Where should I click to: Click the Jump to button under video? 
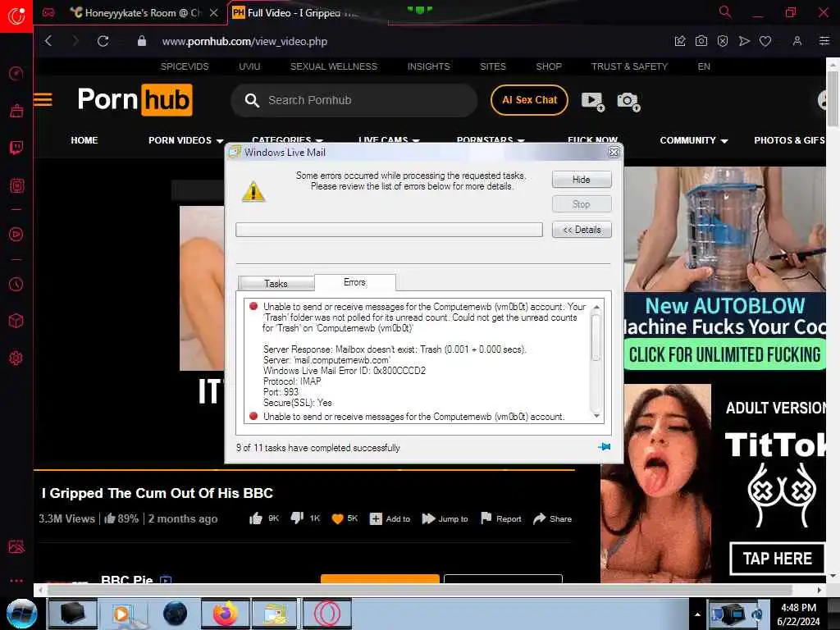coord(445,518)
